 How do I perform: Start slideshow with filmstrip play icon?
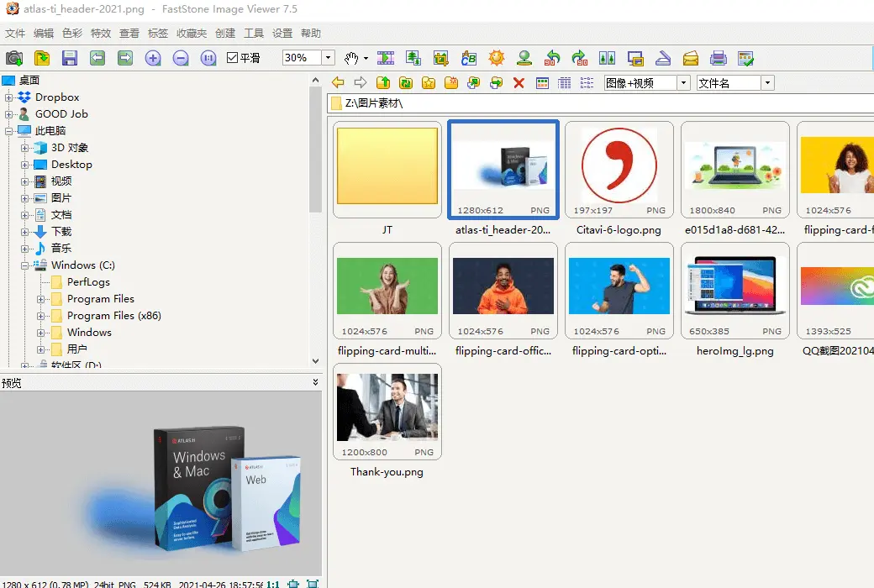pos(386,58)
